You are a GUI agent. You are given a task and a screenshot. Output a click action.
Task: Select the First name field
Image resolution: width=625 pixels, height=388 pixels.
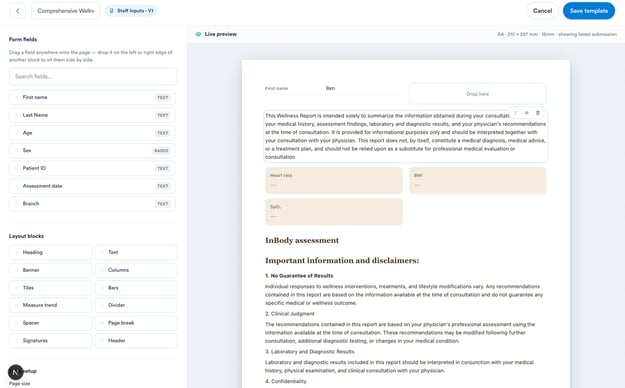92,97
